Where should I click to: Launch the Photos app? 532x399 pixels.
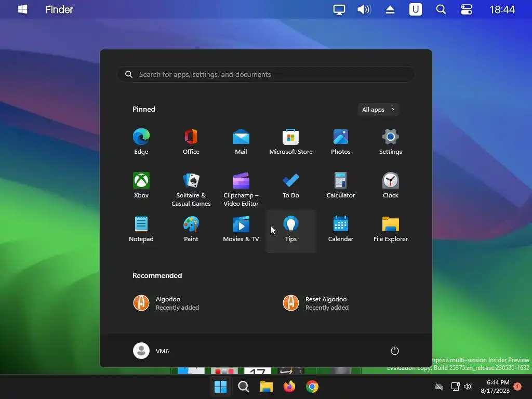(341, 141)
